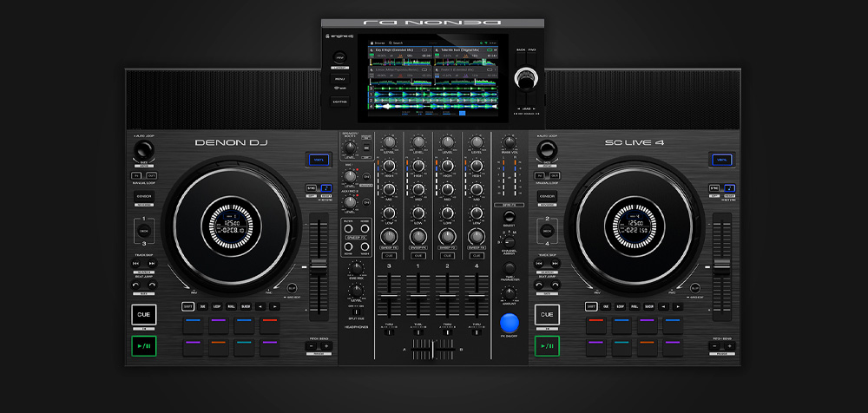Viewport: 868px width, 413px height.
Task: Set manual loop IN on left deck
Action: click(136, 175)
